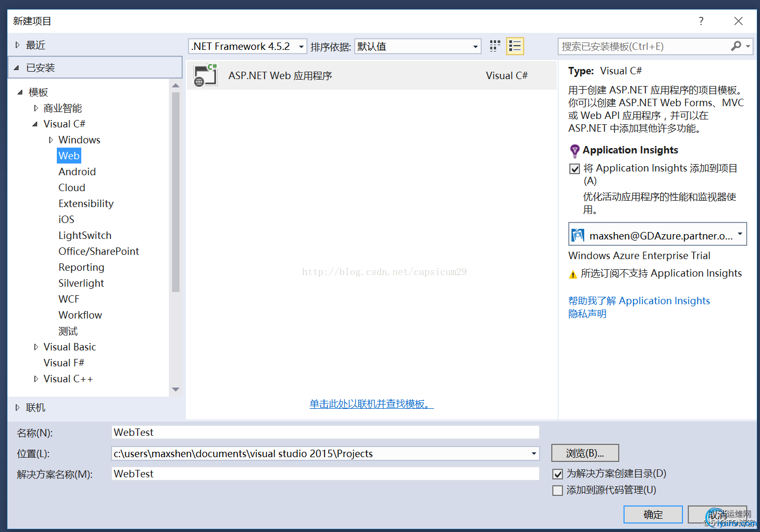Click the warning icon beside subscription message
This screenshot has width=760, height=532.
tap(573, 274)
